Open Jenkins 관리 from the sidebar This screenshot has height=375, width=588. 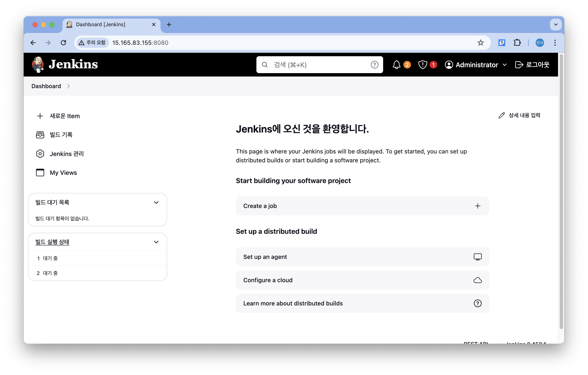point(67,154)
